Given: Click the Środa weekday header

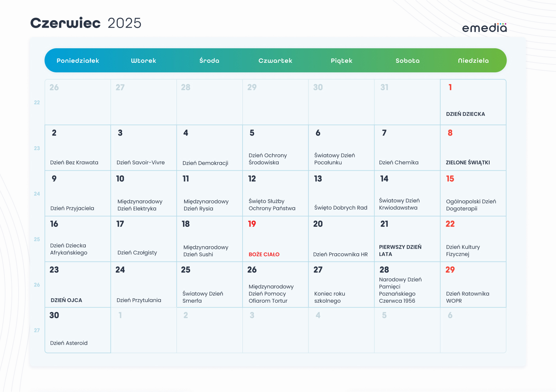Looking at the screenshot, I should click(209, 60).
